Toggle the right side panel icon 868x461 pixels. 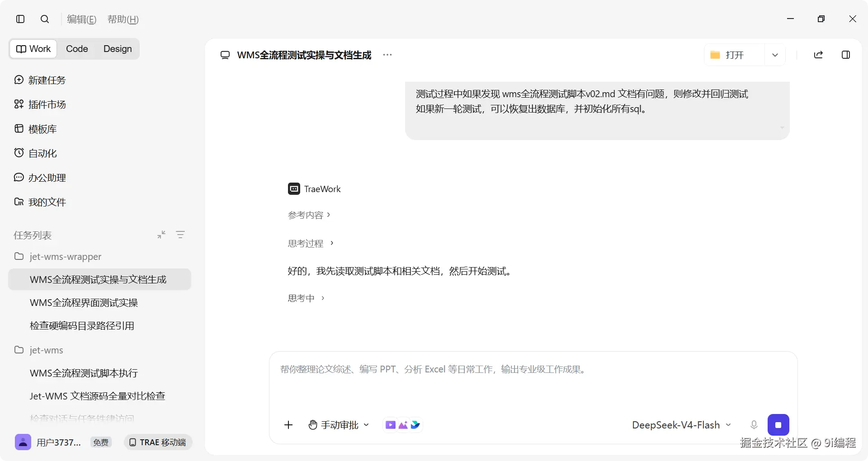846,55
